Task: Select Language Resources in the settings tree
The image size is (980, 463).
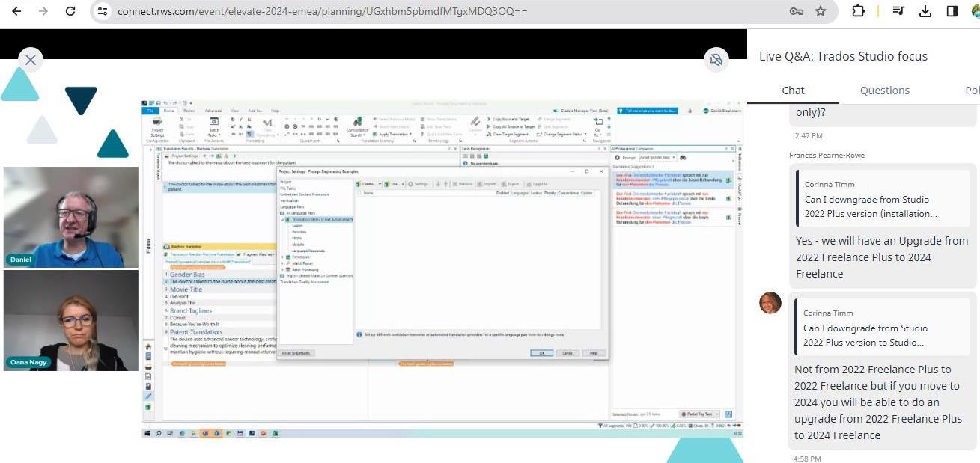Action: click(308, 251)
